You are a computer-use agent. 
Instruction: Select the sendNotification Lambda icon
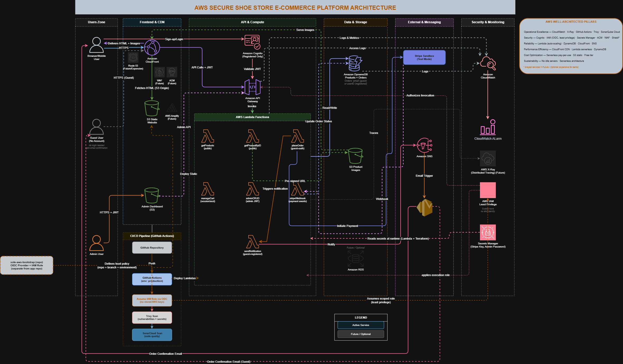[x=253, y=242]
